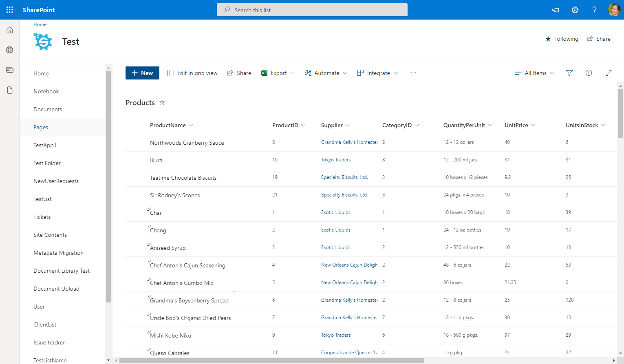Open Documents in the site navigation

coord(48,109)
